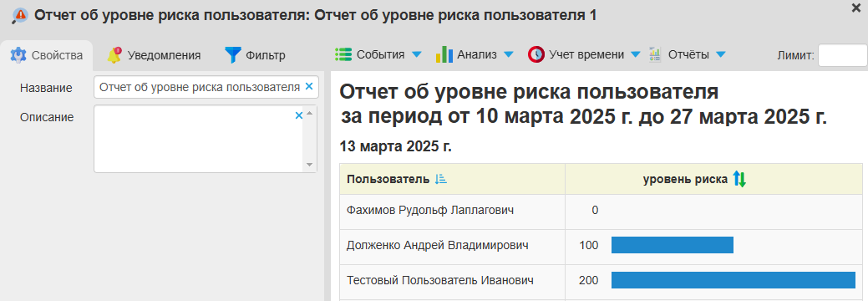Screen dimensions: 868x301
Task: Clear the Описание field with X
Action: [x=299, y=115]
